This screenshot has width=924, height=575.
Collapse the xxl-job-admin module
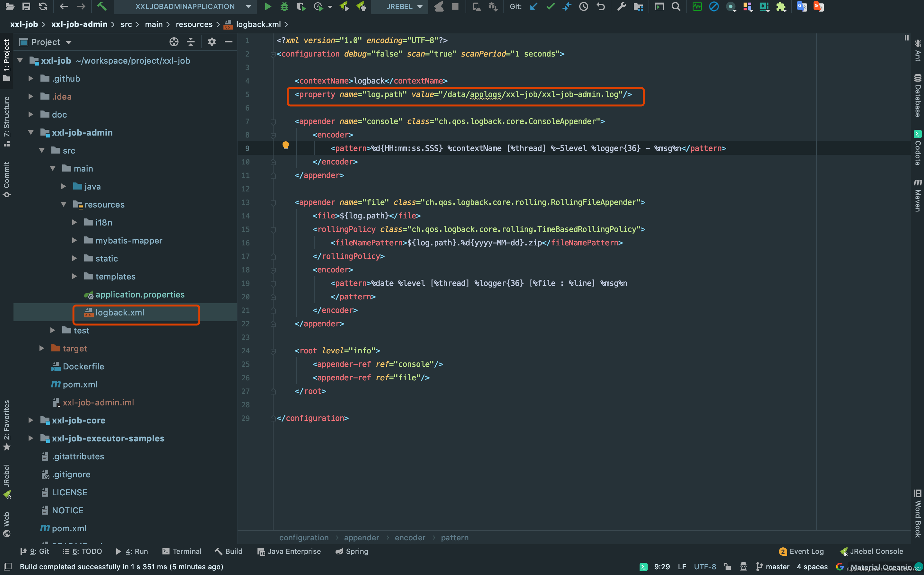31,132
